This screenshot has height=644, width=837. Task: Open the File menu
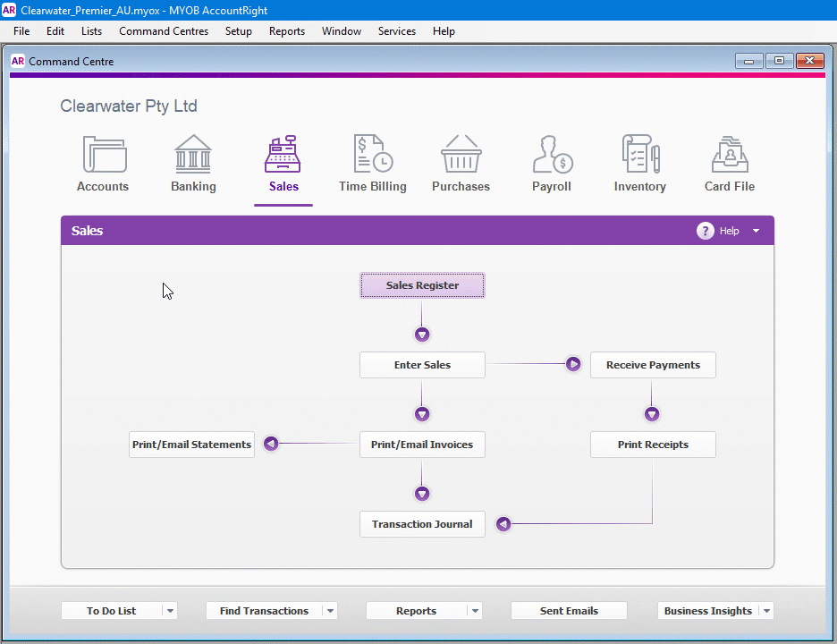coord(21,31)
